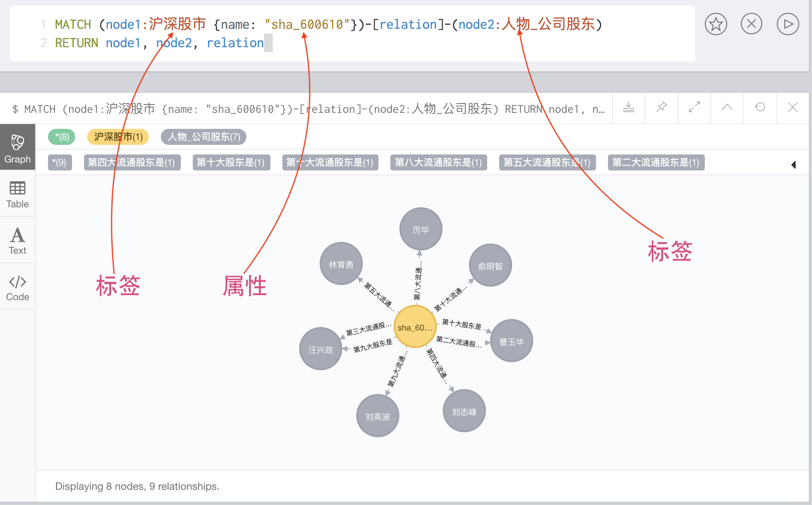The width and height of the screenshot is (812, 505).
Task: Select the 沪深股市(1) label badge
Action: point(118,137)
